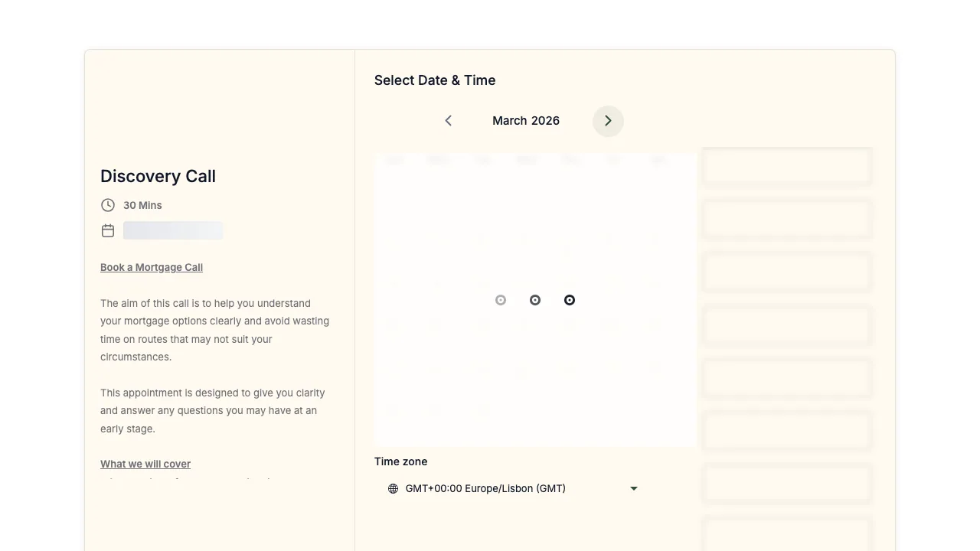Click the calendar icon in the left sidebar
Screen dimensions: 980x551
point(107,230)
